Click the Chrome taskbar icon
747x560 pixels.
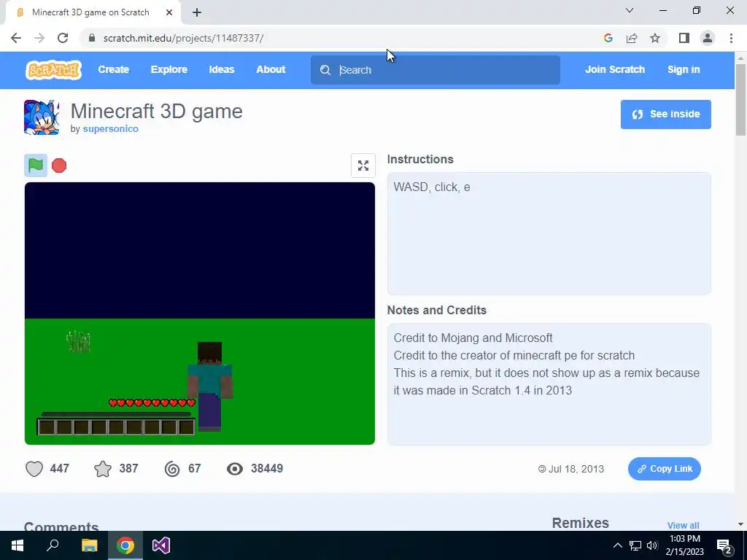(125, 545)
